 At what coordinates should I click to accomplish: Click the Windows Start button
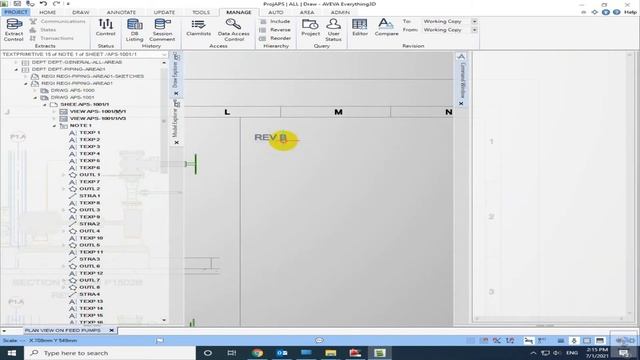point(11,353)
